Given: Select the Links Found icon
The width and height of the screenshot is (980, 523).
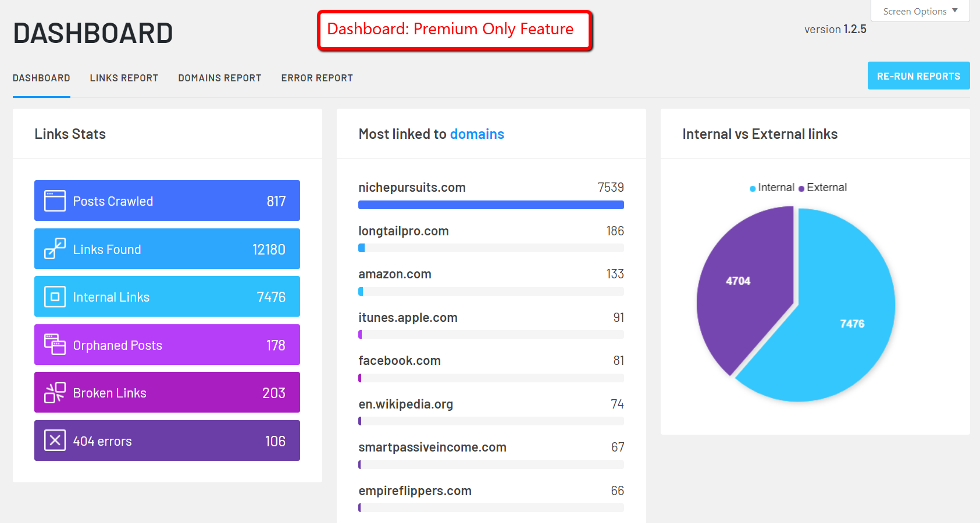Looking at the screenshot, I should tap(54, 249).
